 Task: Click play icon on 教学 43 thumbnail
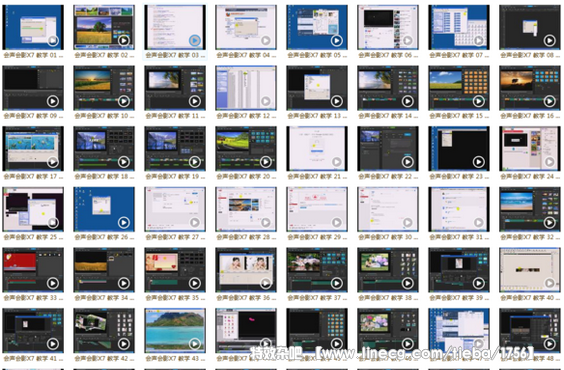195,344
